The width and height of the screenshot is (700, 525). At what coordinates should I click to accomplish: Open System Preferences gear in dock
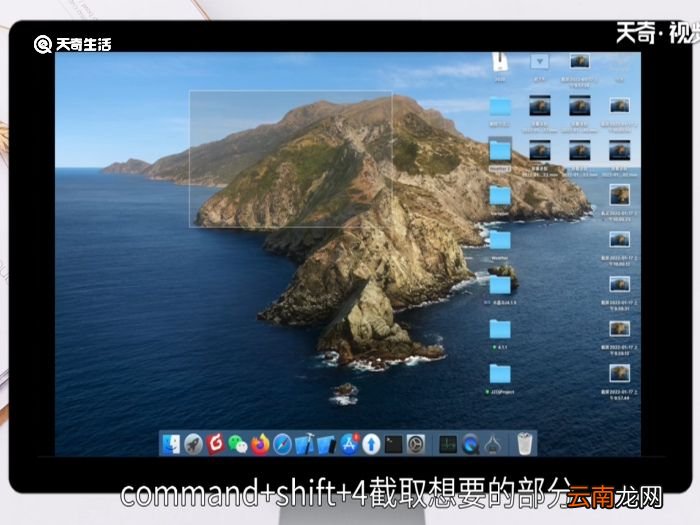coord(416,444)
